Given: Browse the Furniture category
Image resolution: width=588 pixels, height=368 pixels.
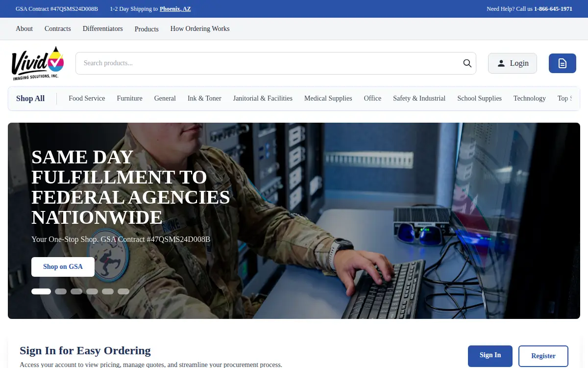Looking at the screenshot, I should tap(129, 98).
